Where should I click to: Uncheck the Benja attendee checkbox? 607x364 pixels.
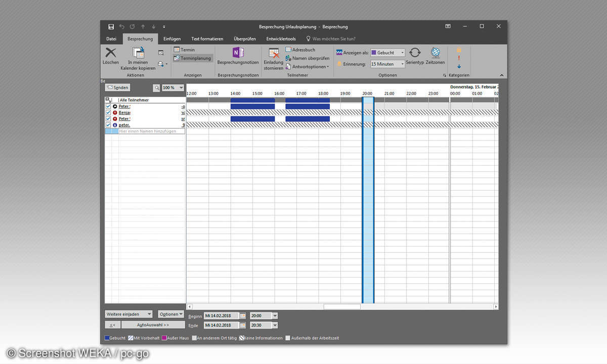point(108,113)
